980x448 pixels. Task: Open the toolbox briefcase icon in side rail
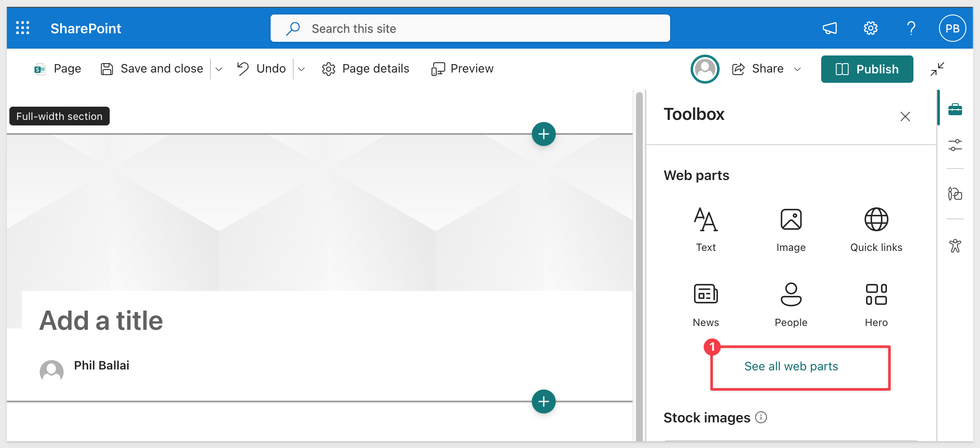point(955,110)
